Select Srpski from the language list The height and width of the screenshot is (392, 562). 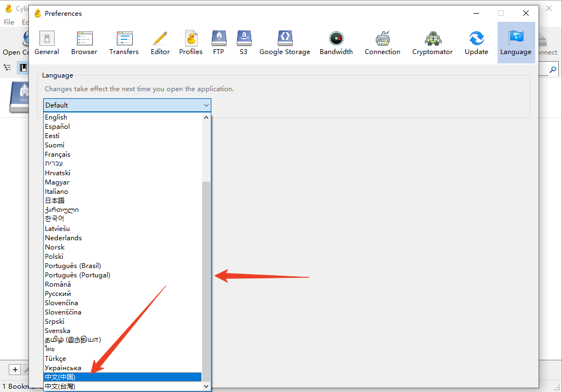click(x=122, y=322)
